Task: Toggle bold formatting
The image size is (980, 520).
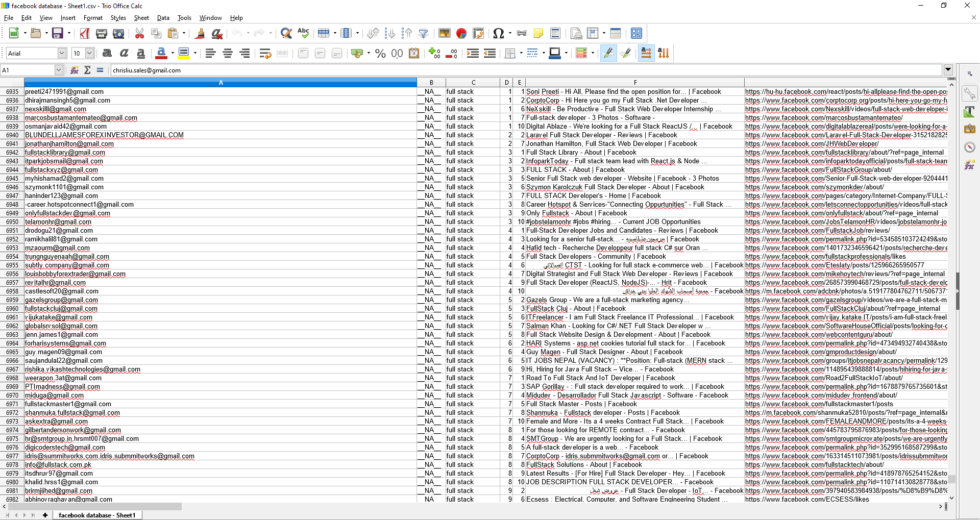Action: point(107,54)
